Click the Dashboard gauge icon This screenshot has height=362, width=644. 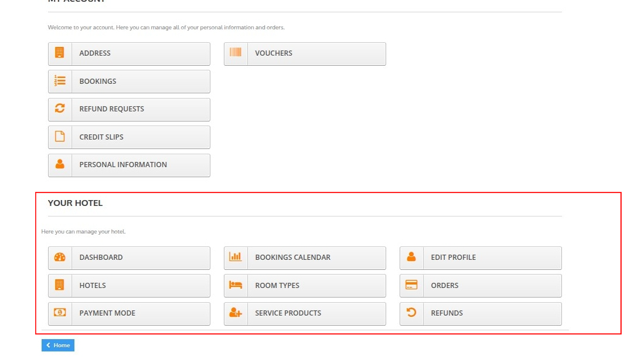[60, 257]
